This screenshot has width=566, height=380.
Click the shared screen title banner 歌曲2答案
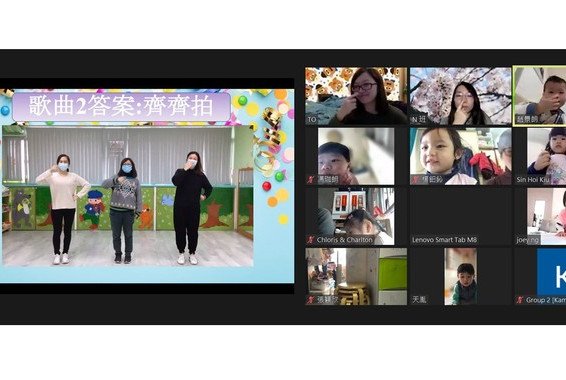[121, 106]
